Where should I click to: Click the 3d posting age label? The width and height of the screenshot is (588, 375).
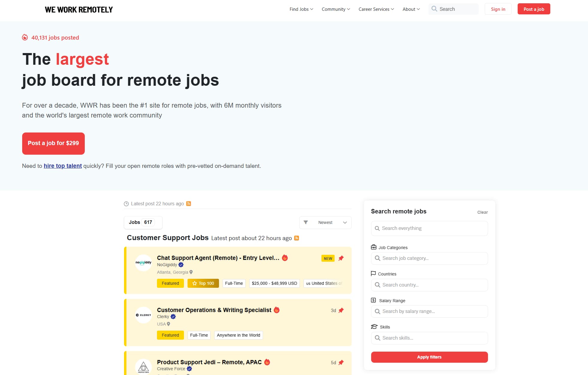(333, 311)
